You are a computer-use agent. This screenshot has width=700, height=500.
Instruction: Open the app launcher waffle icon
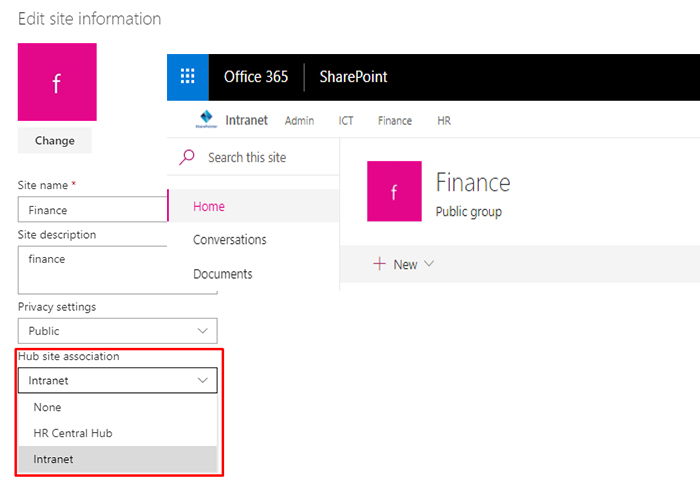(x=188, y=77)
